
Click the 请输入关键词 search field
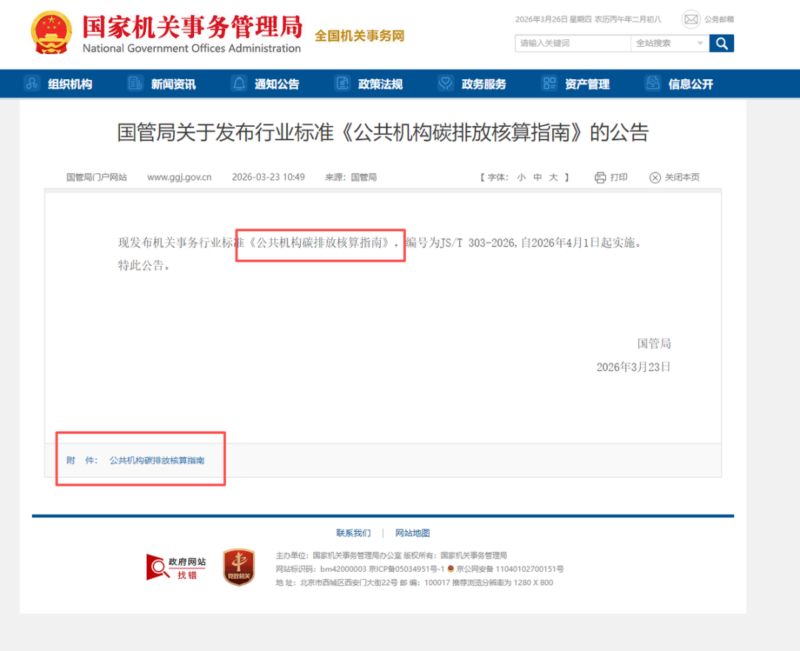point(573,43)
